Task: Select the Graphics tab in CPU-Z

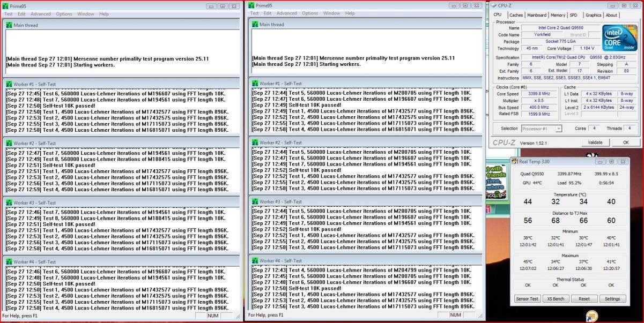Action: pyautogui.click(x=593, y=15)
